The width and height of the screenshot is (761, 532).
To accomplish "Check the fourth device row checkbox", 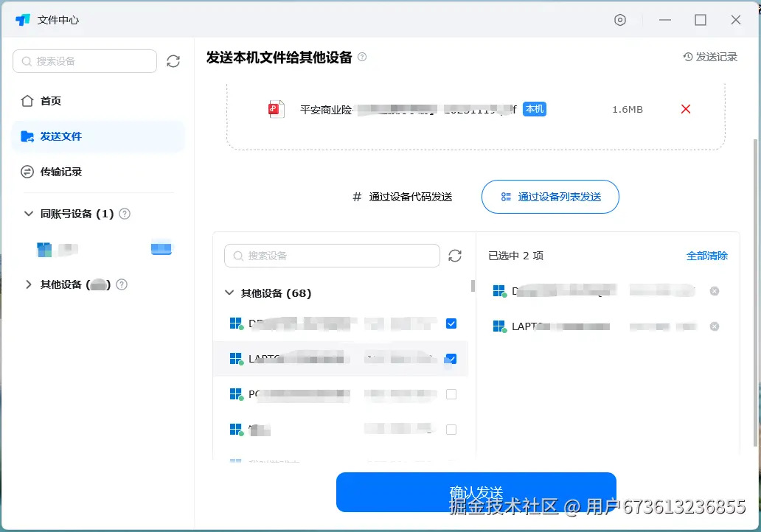I will tap(451, 430).
